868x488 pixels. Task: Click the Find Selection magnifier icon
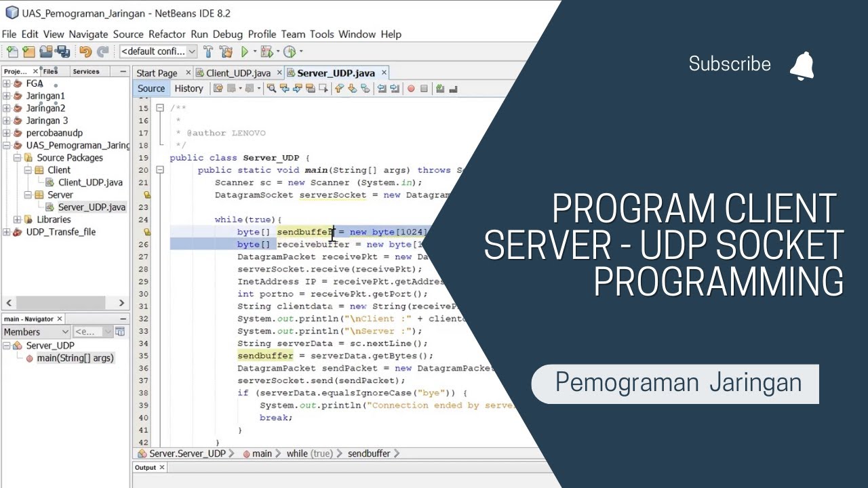pos(271,88)
